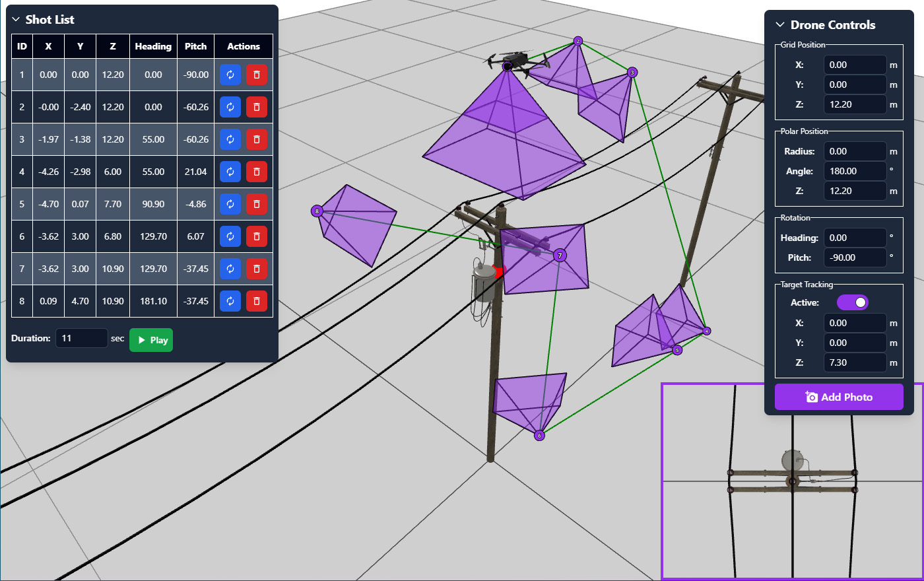The width and height of the screenshot is (924, 581).
Task: Click waypoint marker 4 near the power line
Action: pos(706,330)
